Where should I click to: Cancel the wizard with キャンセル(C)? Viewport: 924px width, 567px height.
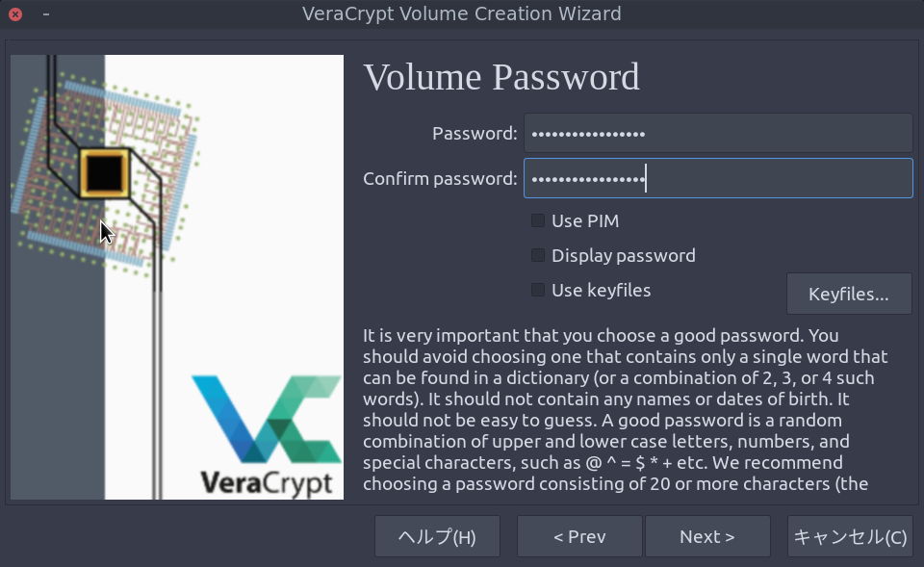click(850, 535)
